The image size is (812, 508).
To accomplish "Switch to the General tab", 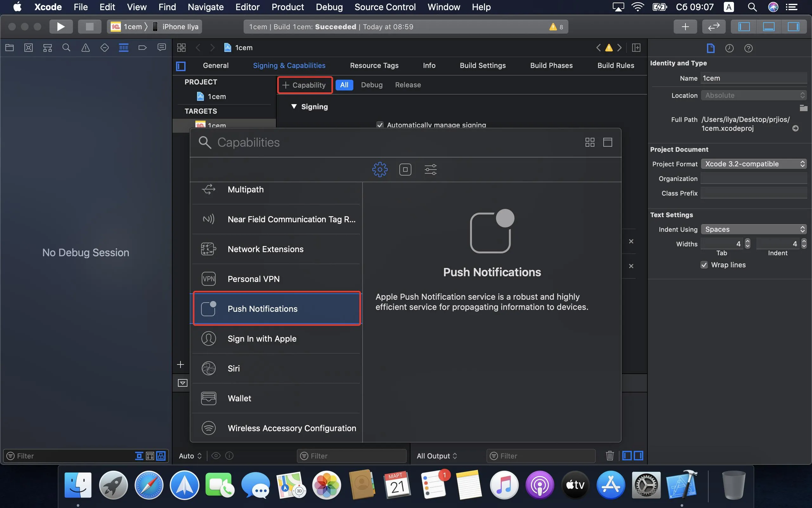I will 215,65.
